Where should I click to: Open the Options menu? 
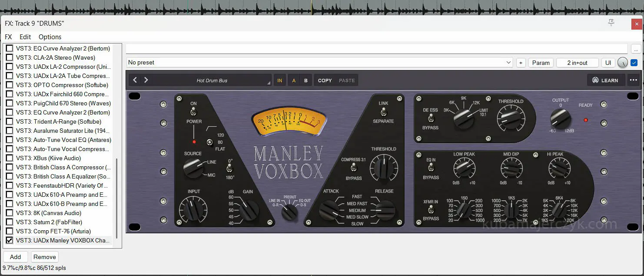(x=50, y=37)
